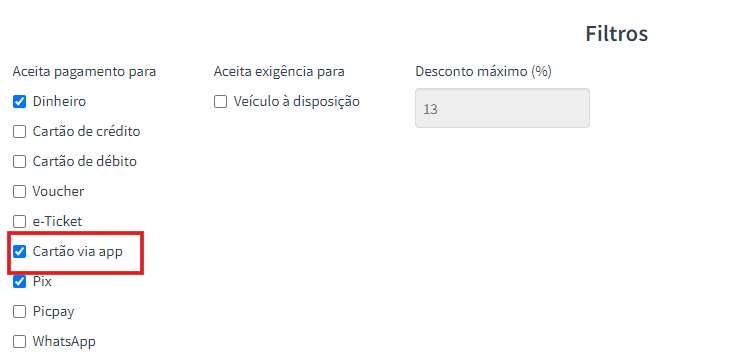Tick the Picpay checkbox
The image size is (742, 362).
click(x=19, y=312)
